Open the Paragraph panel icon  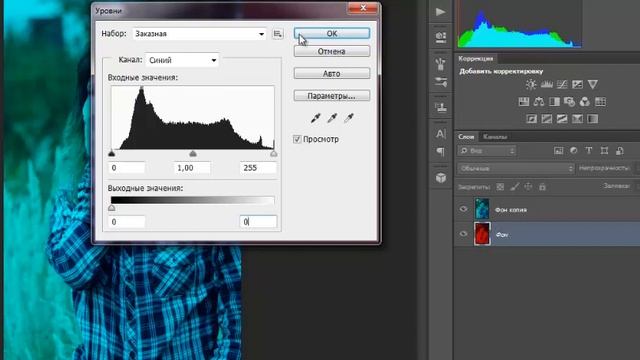(440, 152)
